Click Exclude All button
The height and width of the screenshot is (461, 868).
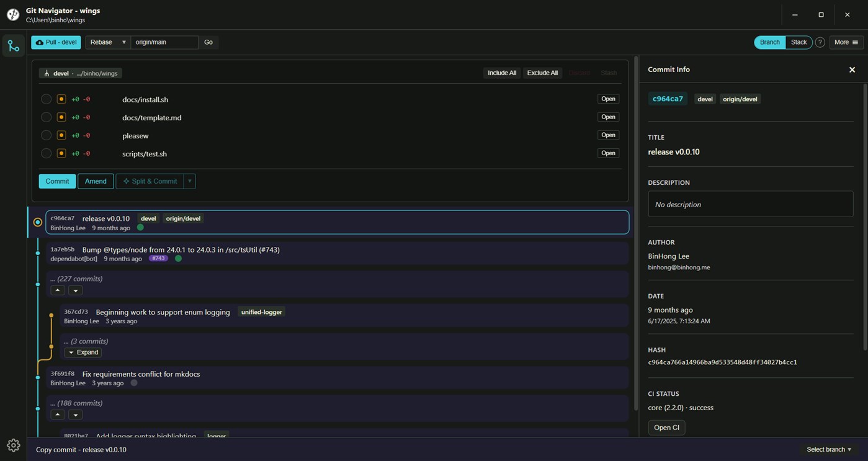coord(542,73)
